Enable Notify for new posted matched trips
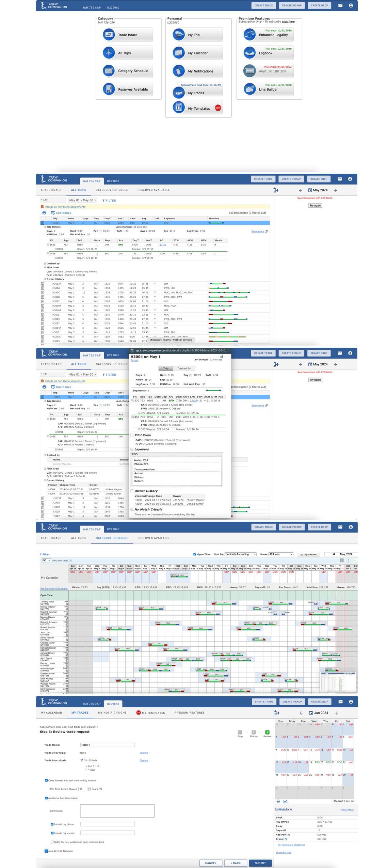This screenshot has width=388, height=868. coord(52,842)
